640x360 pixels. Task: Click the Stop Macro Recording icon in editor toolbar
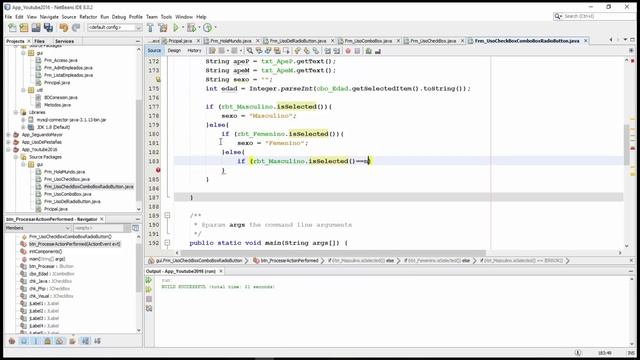coord(357,51)
